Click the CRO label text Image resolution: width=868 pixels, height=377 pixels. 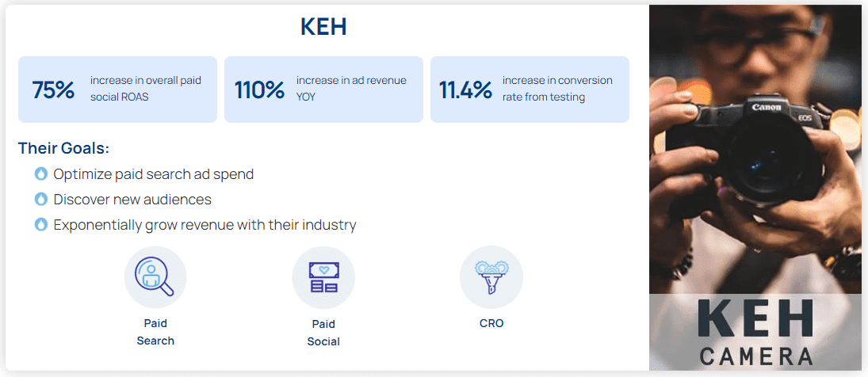pos(491,323)
